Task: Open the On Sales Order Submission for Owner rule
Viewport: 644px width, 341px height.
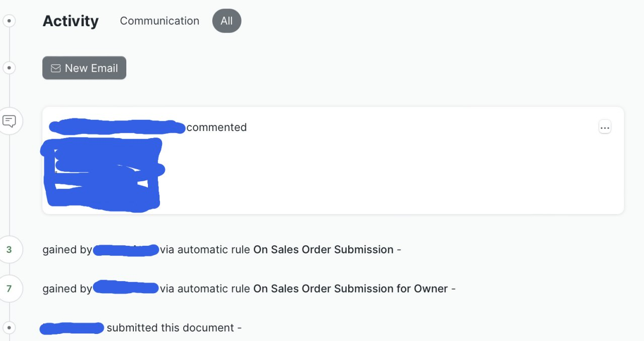Action: (350, 289)
